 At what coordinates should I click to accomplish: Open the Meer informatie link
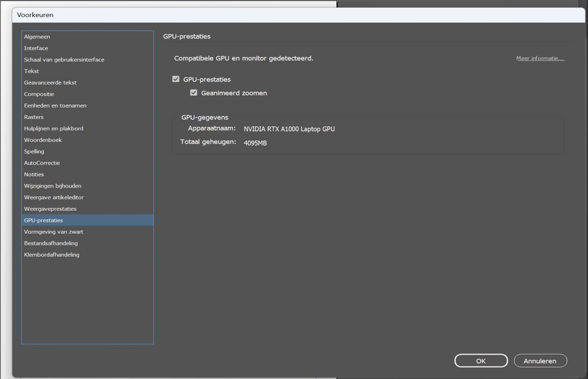(540, 58)
